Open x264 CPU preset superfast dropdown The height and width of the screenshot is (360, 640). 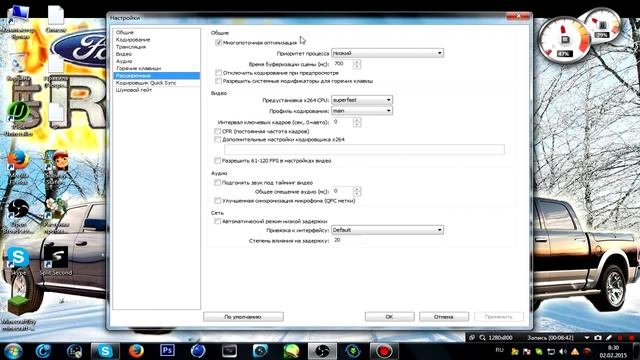362,100
